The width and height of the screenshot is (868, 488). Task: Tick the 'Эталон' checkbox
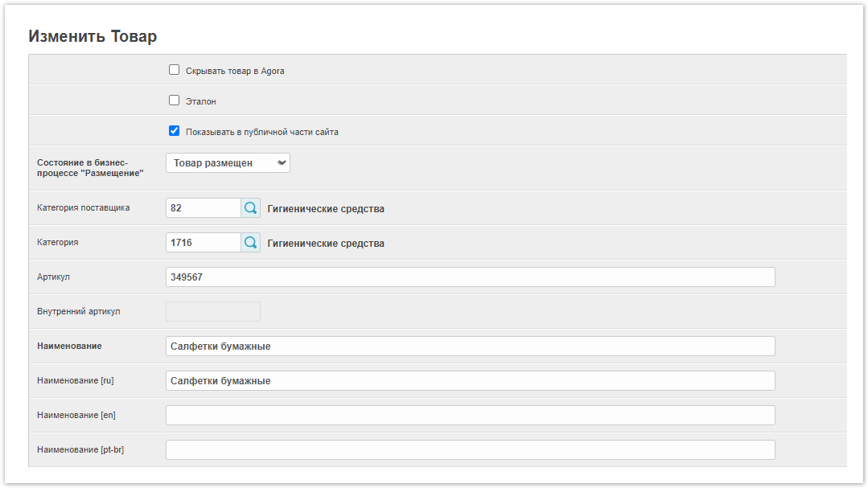click(174, 100)
